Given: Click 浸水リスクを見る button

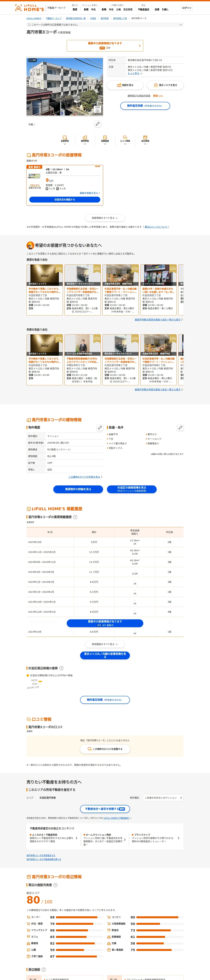Looking at the screenshot, I should [165, 85].
